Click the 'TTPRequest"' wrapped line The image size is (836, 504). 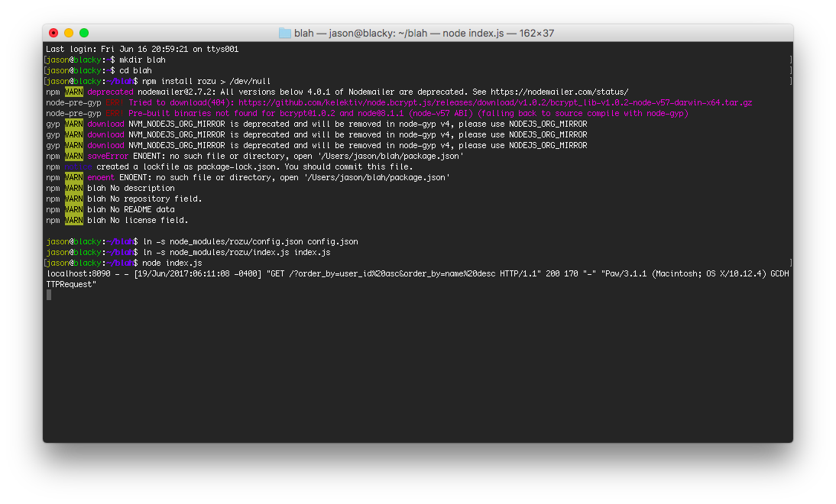click(71, 284)
